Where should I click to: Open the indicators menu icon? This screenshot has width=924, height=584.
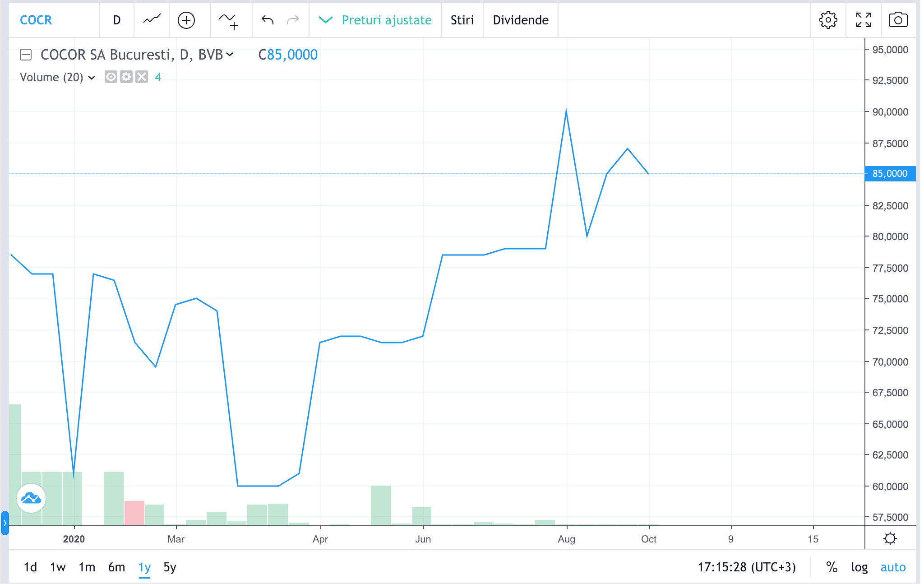tap(228, 20)
